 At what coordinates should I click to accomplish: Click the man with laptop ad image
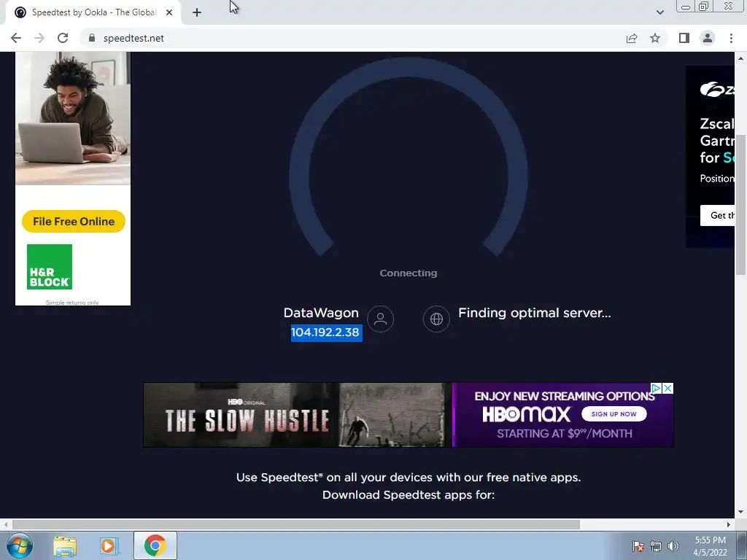tap(73, 118)
